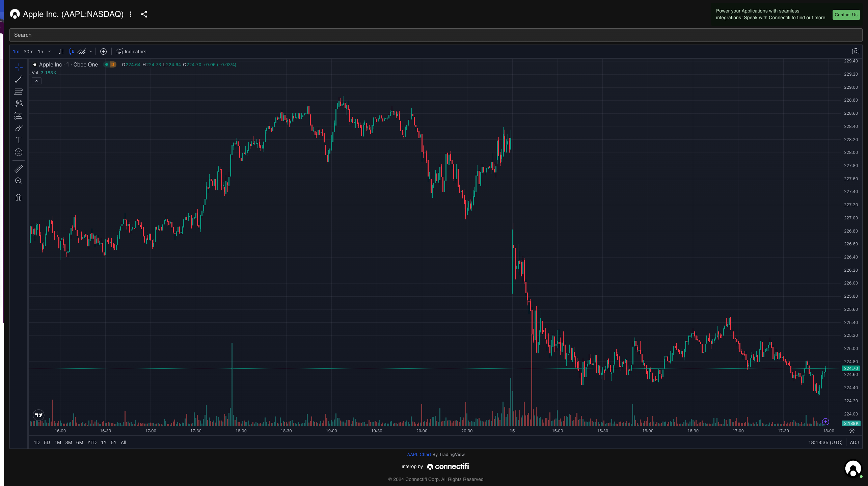Viewport: 868px width, 486px height.
Task: Click the Connectifi logo next to Apple Inc.
Action: coord(15,14)
